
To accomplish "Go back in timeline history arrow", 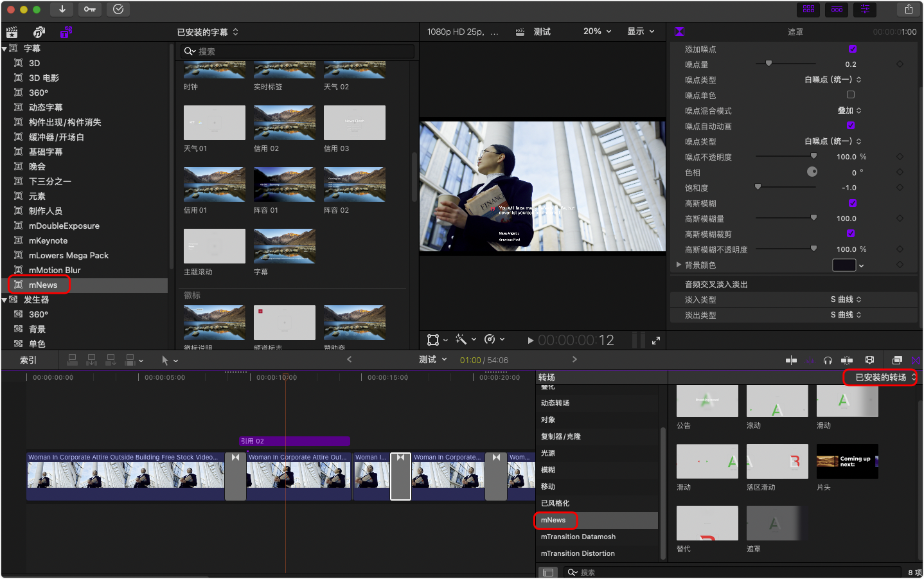I will click(x=349, y=359).
